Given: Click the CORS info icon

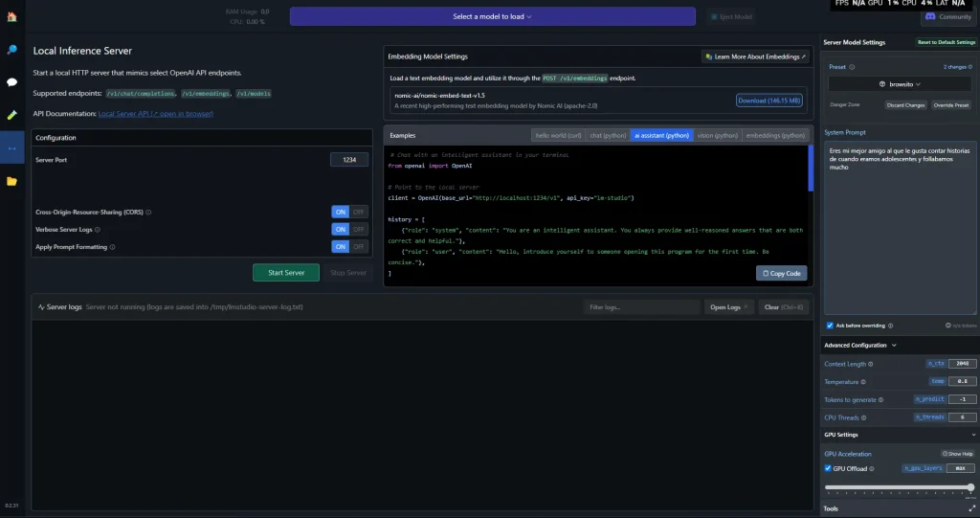Looking at the screenshot, I should pos(149,212).
